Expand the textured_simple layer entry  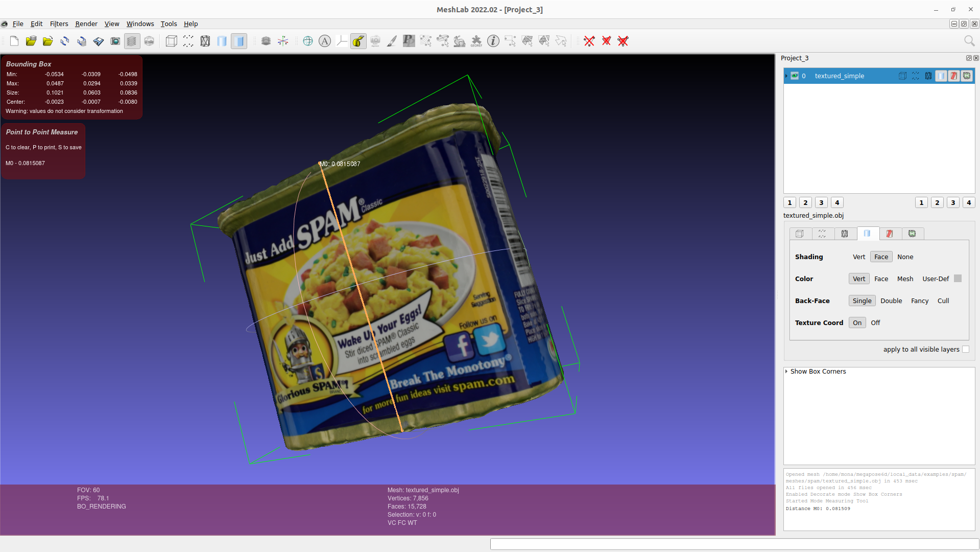785,76
